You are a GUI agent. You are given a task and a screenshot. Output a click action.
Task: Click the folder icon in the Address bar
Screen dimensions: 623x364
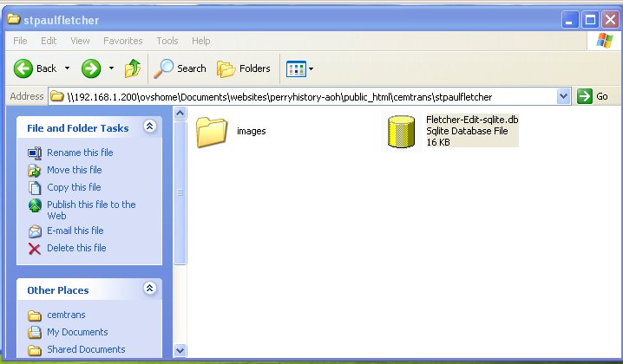click(57, 96)
